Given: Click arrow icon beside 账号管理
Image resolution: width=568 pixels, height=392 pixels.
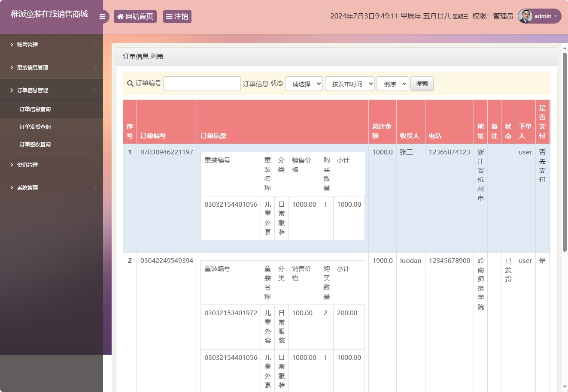Looking at the screenshot, I should 95,45.
